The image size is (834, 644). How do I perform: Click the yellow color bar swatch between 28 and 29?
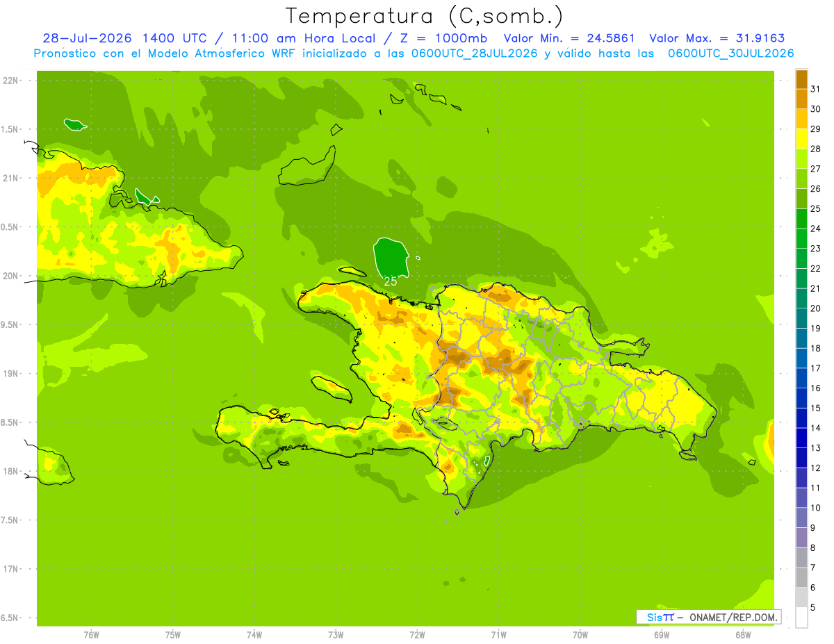pyautogui.click(x=801, y=138)
